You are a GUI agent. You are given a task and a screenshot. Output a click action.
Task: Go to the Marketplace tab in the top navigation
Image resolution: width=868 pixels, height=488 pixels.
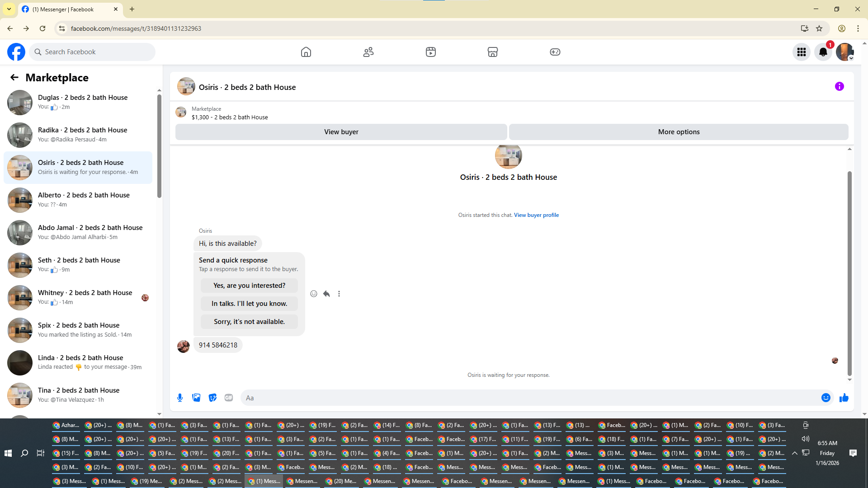(x=493, y=52)
